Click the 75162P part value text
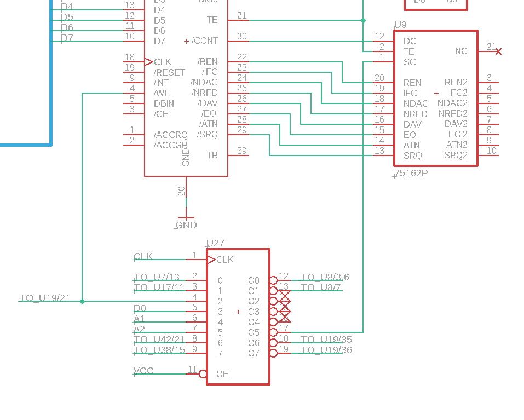Screen dimensions: 524x420 click(x=412, y=174)
